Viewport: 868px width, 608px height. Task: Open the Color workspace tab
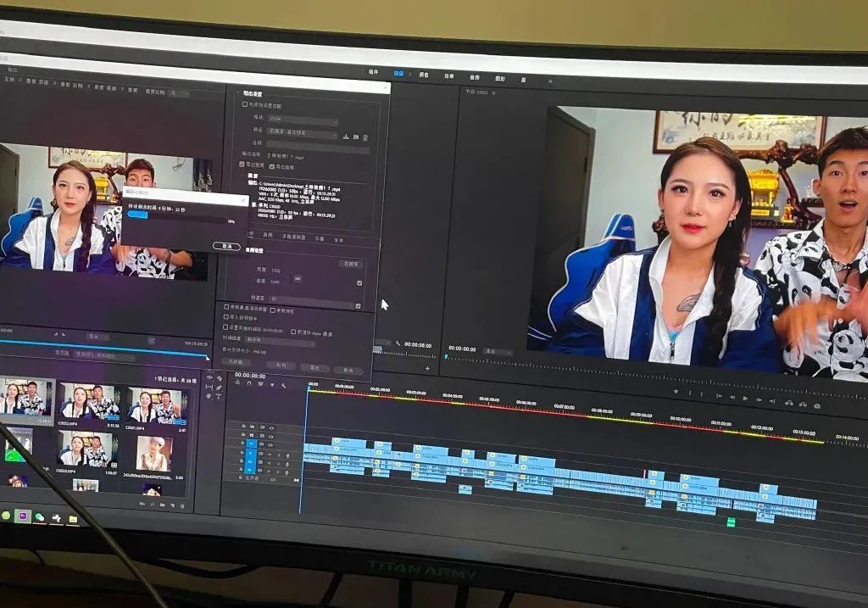[x=424, y=75]
